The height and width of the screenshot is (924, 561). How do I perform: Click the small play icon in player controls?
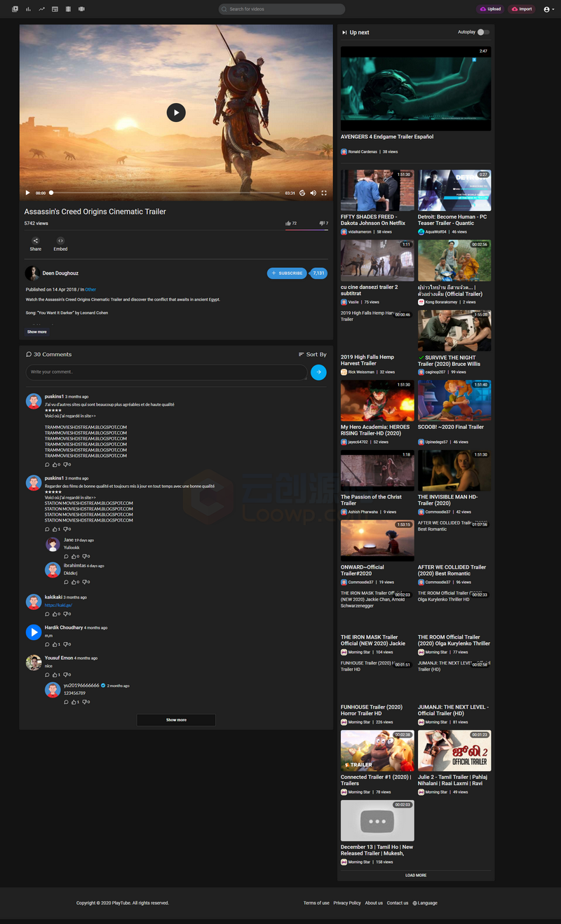click(28, 193)
